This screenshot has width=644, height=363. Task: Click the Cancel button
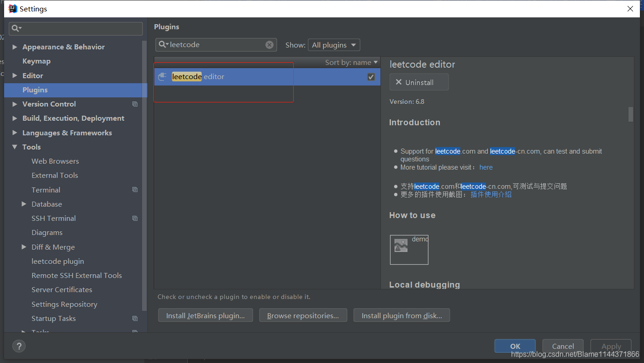coord(563,346)
